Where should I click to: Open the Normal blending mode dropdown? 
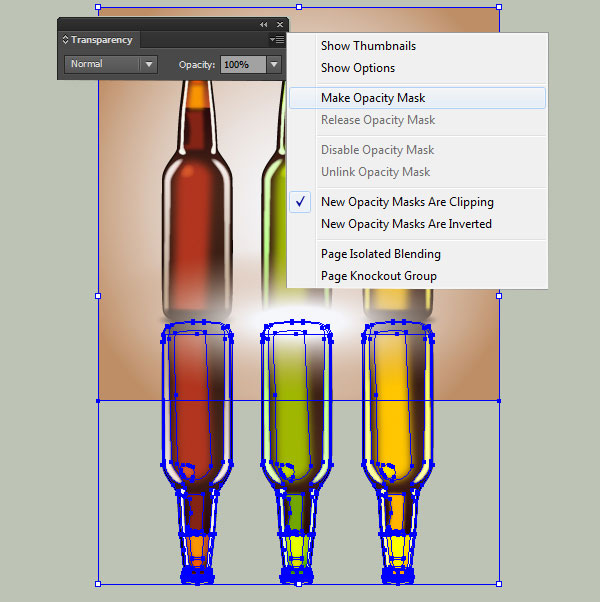pyautogui.click(x=111, y=64)
